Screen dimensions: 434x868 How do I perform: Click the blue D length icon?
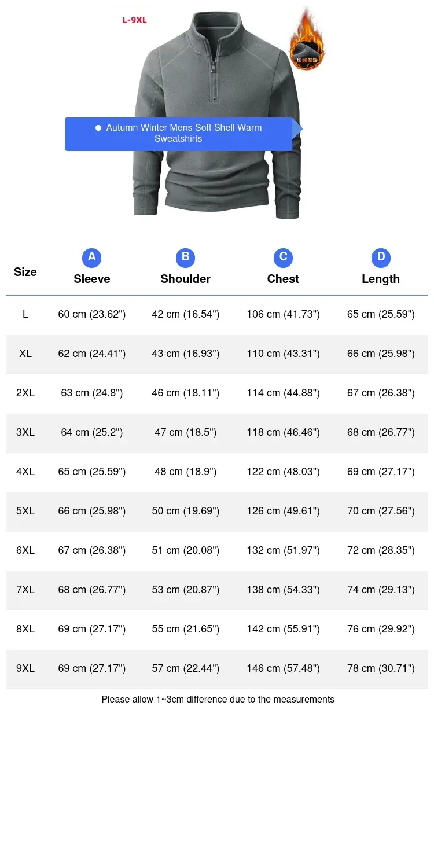[x=381, y=258]
